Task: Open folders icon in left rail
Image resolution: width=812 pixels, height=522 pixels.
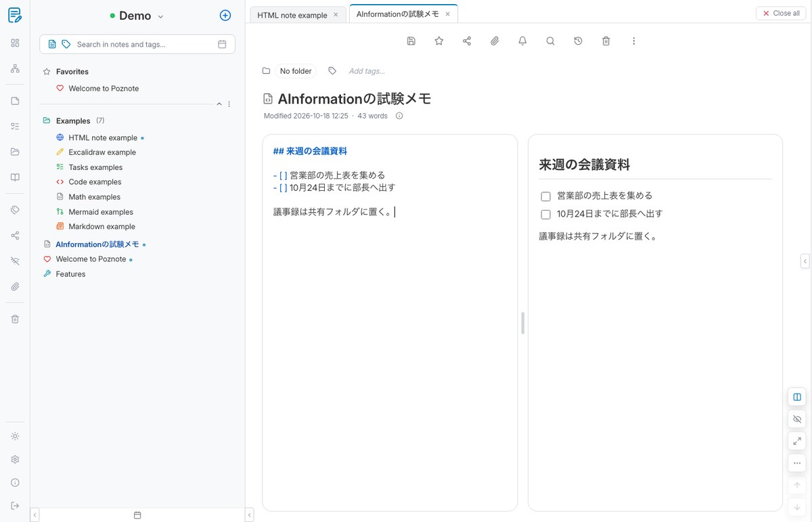Action: point(15,152)
